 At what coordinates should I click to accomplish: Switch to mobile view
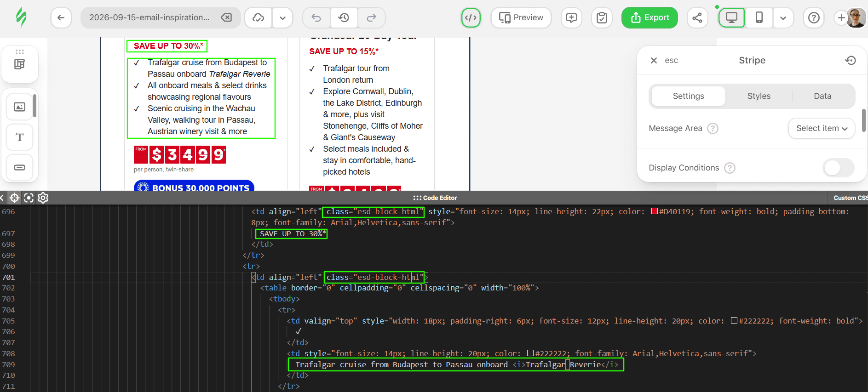(759, 18)
